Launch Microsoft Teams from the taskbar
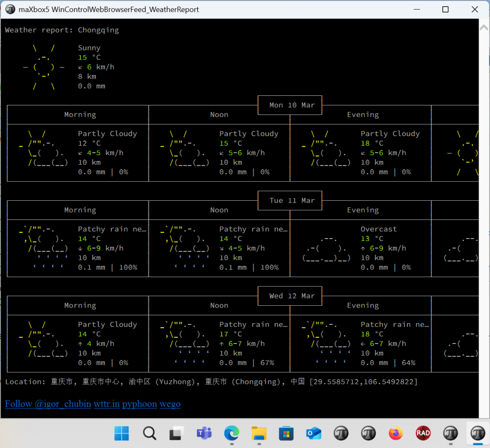490x448 pixels. click(204, 434)
